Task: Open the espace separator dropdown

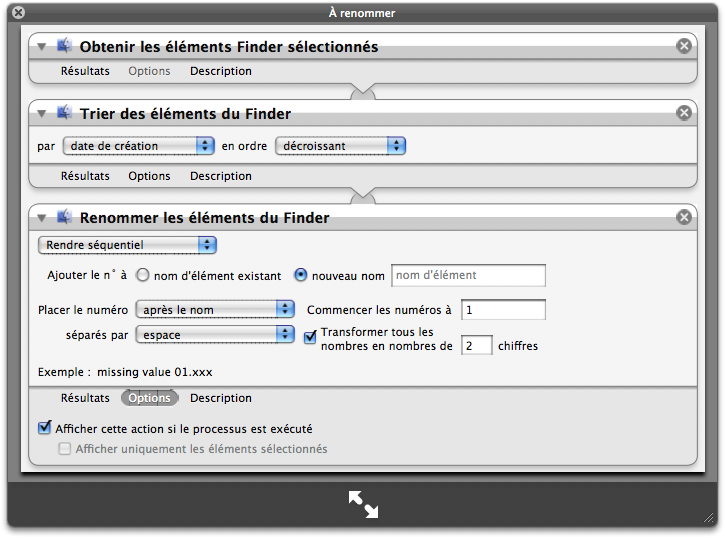Action: tap(215, 335)
